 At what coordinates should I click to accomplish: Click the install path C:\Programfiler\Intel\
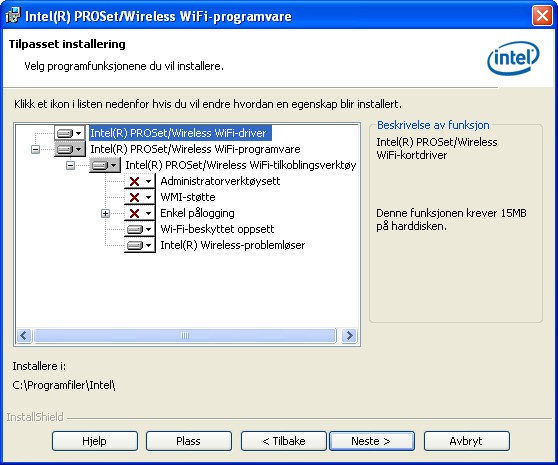tap(64, 385)
